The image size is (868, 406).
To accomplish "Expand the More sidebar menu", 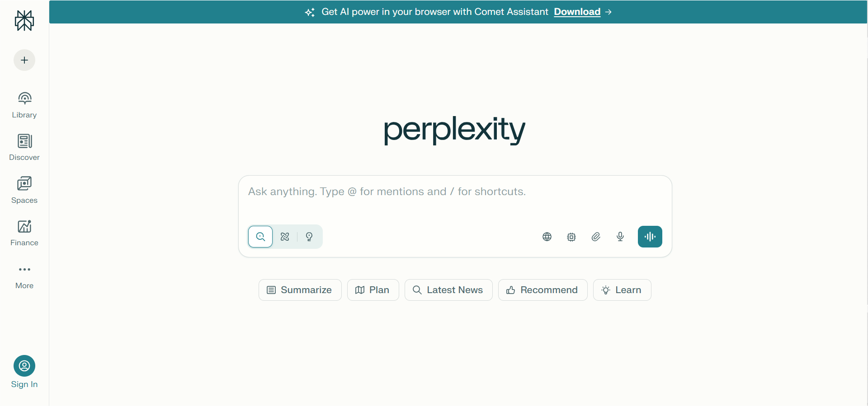I will point(24,275).
